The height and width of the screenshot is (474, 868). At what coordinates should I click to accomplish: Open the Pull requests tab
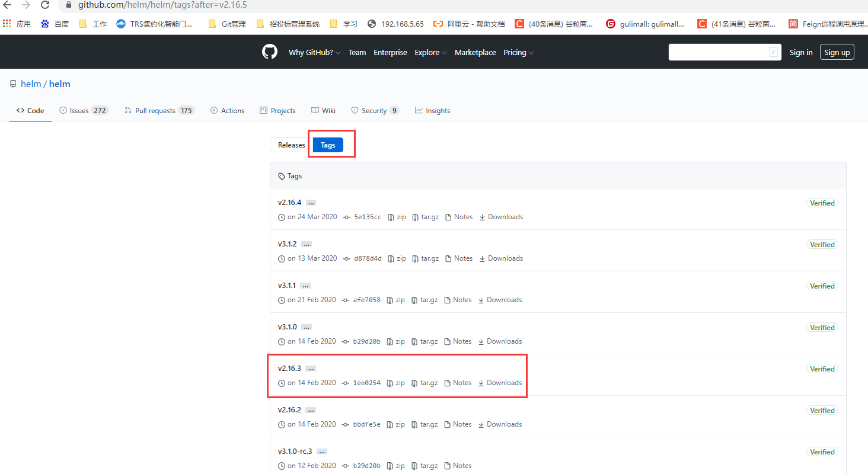pyautogui.click(x=159, y=110)
